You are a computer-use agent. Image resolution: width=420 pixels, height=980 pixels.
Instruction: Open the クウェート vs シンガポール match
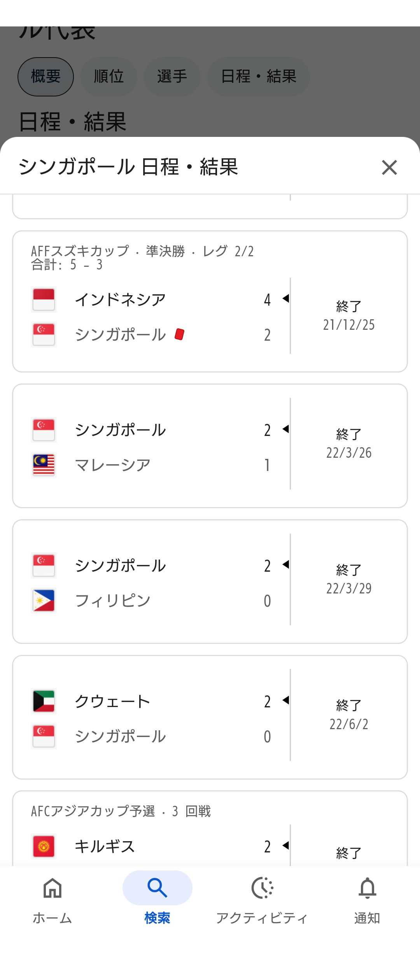click(210, 717)
